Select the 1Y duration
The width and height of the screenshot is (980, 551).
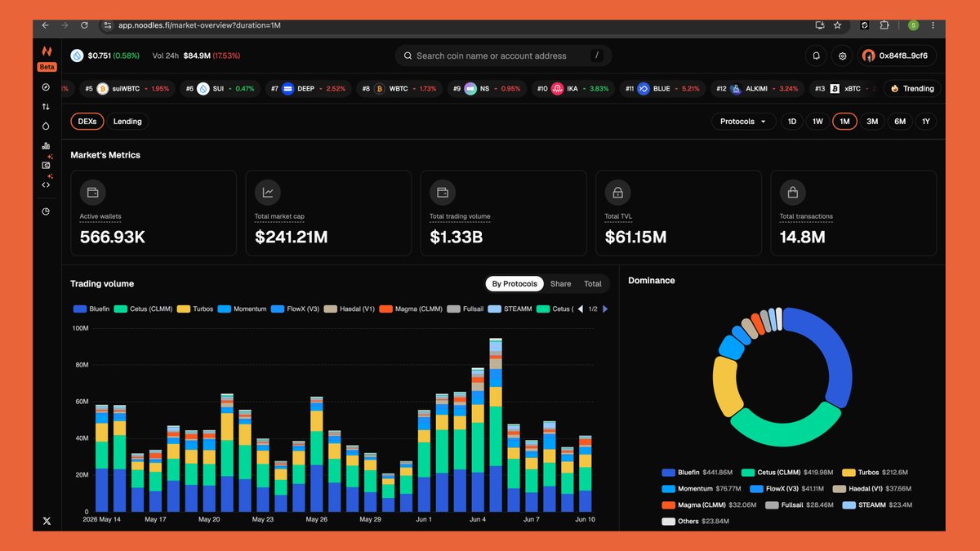pos(926,122)
